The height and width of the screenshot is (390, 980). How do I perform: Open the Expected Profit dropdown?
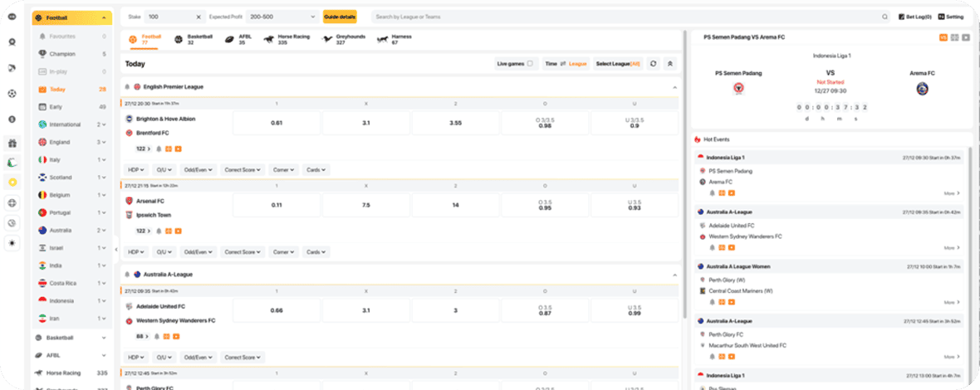click(281, 17)
